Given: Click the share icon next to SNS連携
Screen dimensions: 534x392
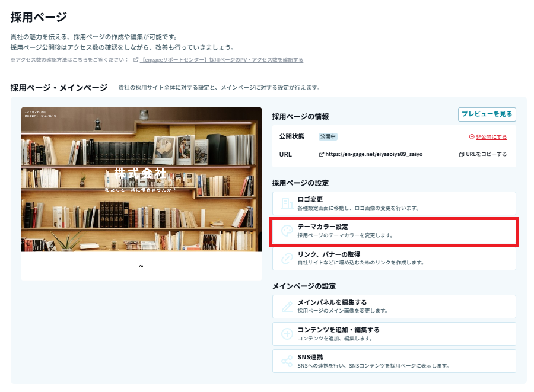Looking at the screenshot, I should pos(287,361).
